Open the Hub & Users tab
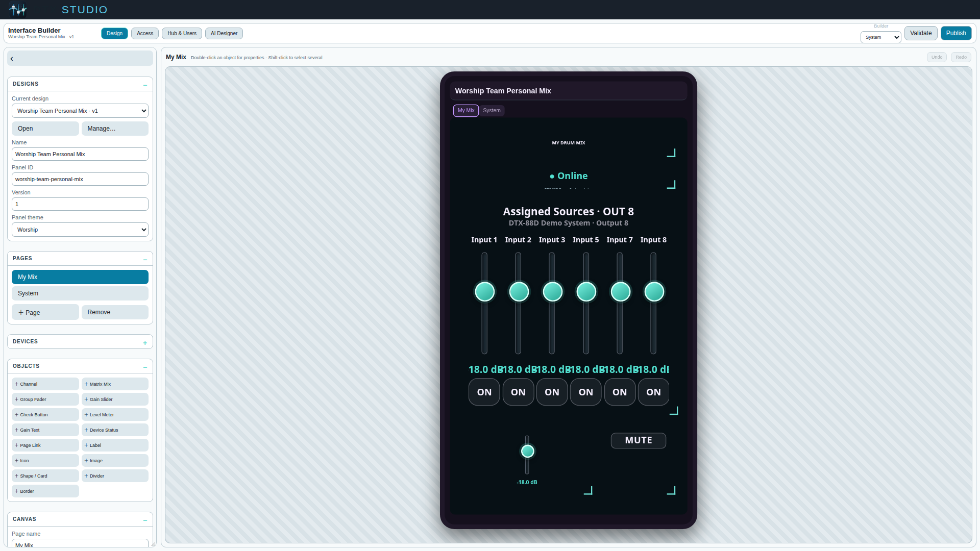 [182, 34]
